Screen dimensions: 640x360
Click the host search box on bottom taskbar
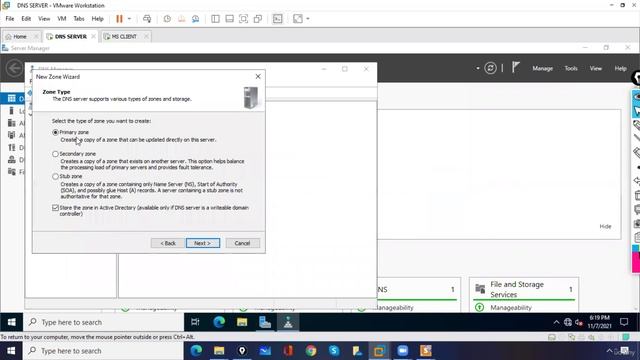(104, 351)
